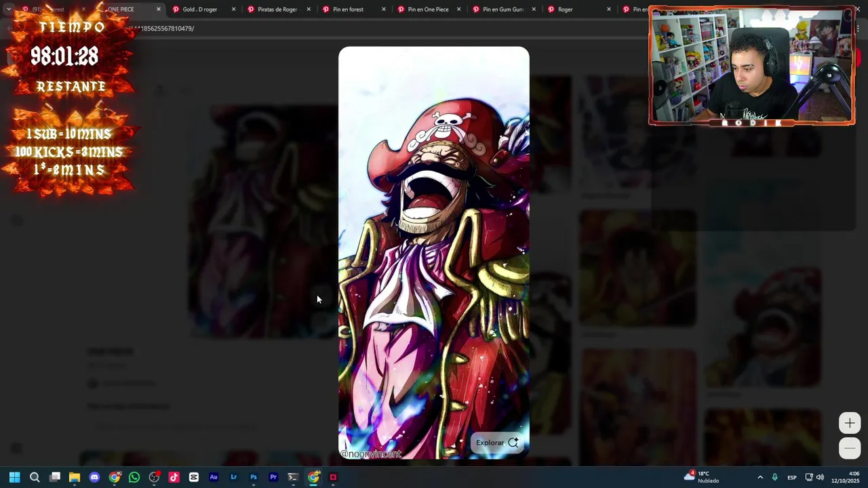The height and width of the screenshot is (488, 868).
Task: Open the terminal app in the taskbar
Action: coord(293,477)
